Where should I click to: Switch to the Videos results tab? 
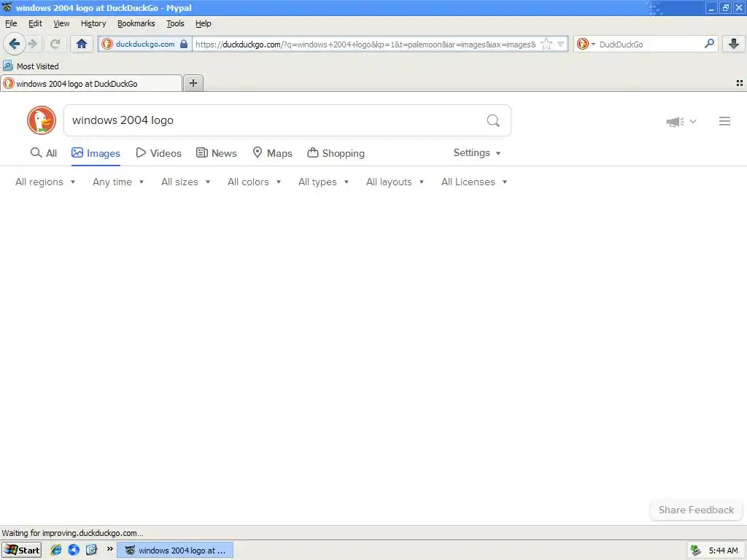point(158,153)
